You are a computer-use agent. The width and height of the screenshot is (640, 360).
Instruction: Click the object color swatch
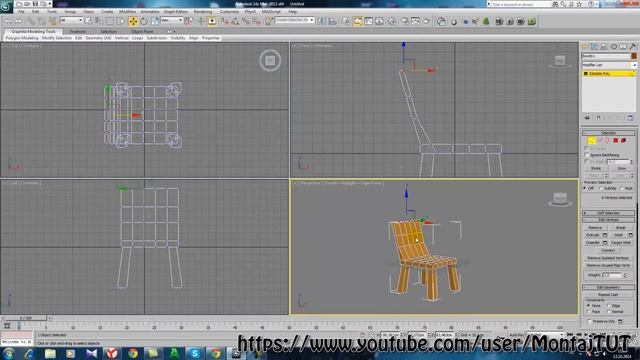point(633,56)
